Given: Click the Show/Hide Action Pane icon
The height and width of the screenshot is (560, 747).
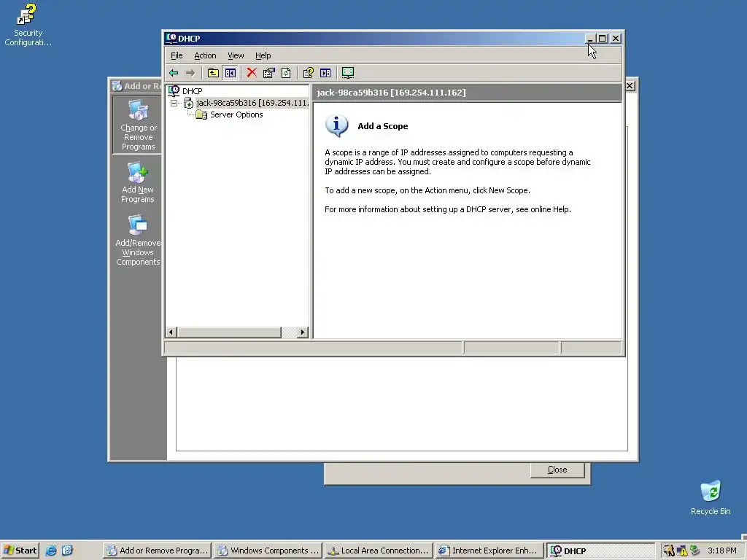Looking at the screenshot, I should pyautogui.click(x=325, y=73).
